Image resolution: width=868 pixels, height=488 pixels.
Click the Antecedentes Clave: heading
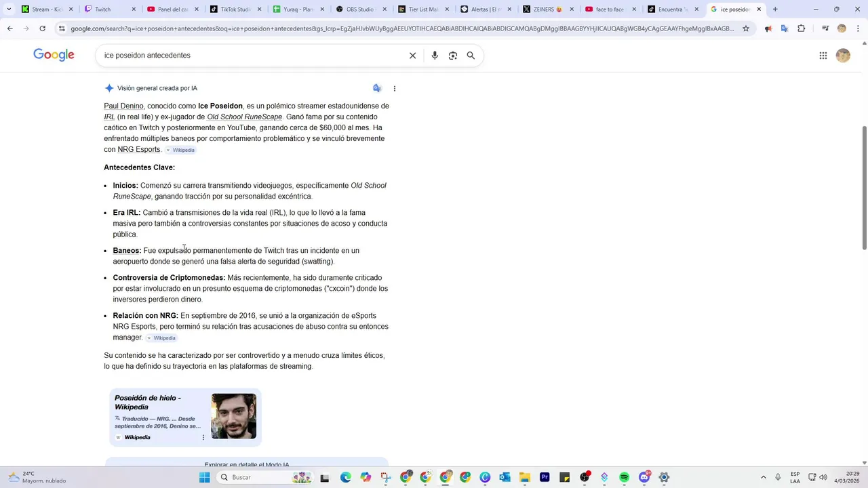pyautogui.click(x=139, y=167)
